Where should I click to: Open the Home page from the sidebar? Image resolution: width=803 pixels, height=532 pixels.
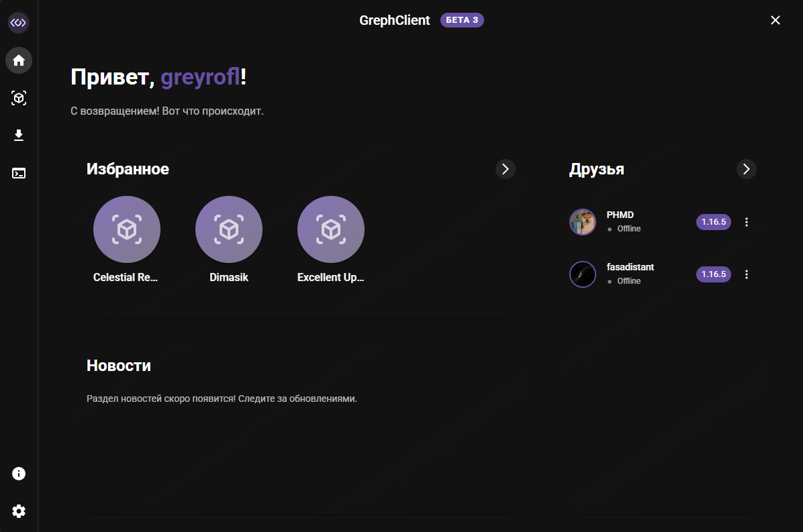point(19,60)
